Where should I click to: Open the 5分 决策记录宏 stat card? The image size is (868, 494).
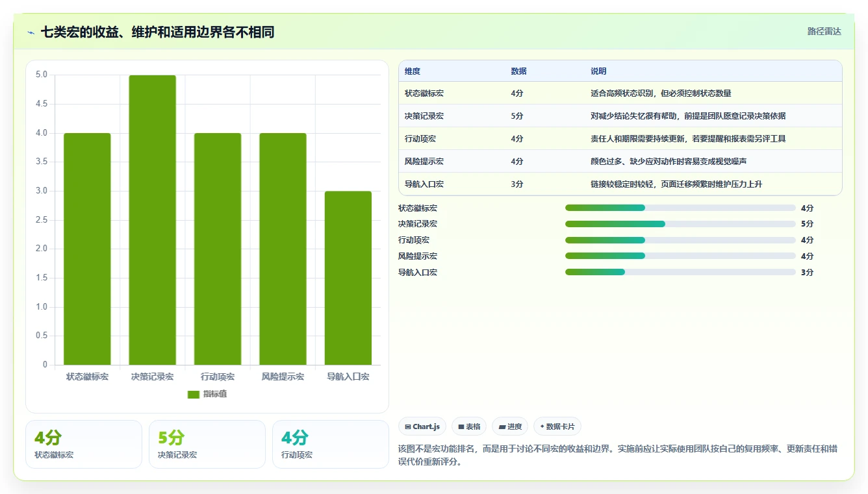[x=207, y=444]
